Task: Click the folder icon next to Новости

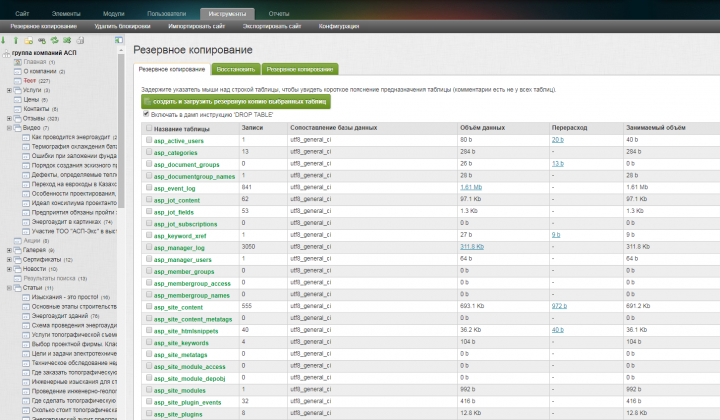Action: pyautogui.click(x=17, y=269)
